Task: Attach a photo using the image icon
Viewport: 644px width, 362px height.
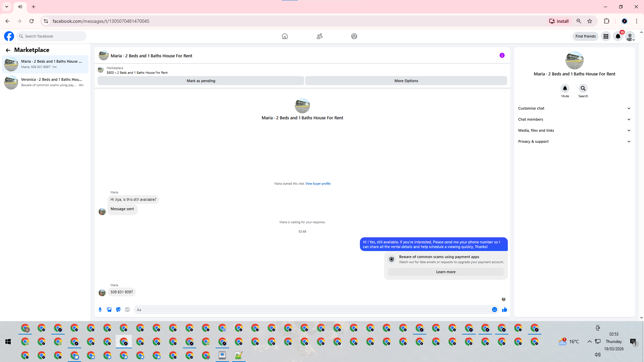Action: [x=109, y=310]
